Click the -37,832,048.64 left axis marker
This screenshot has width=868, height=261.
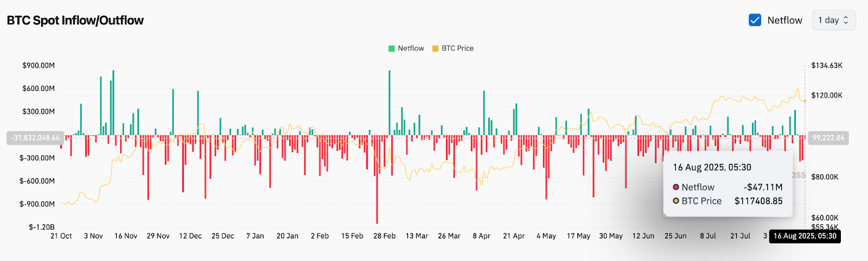[x=36, y=138]
